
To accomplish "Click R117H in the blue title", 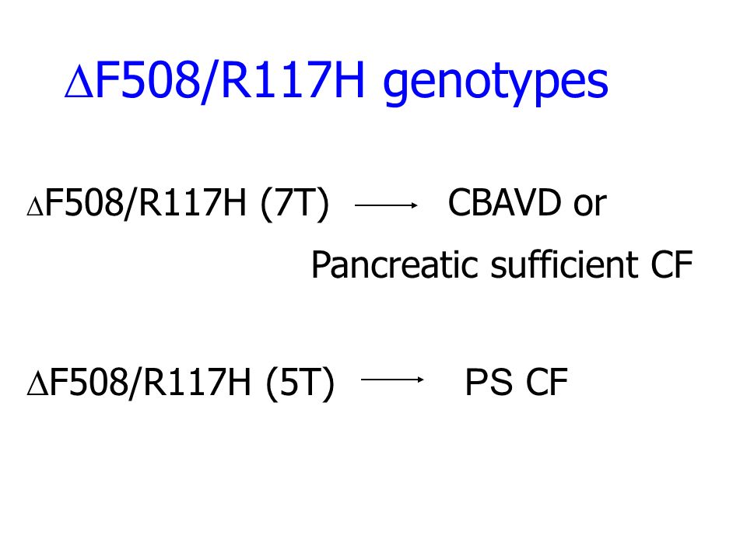I will [293, 81].
